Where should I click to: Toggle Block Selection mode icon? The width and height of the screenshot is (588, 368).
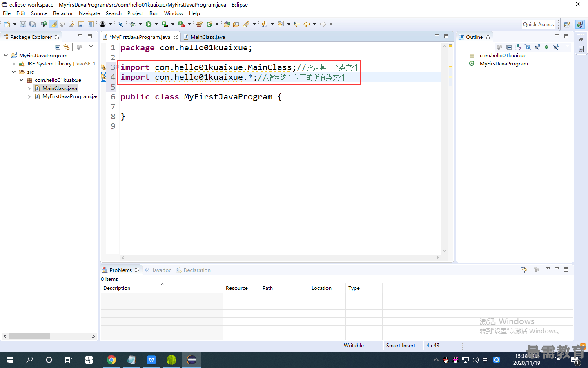pos(81,24)
